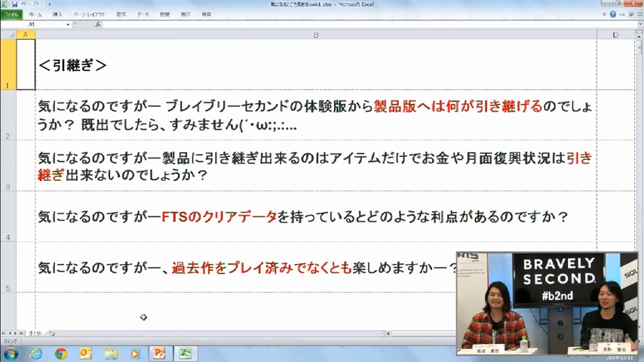This screenshot has width=644, height=362.
Task: Click the vertical scrollbar up arrow
Action: click(640, 37)
